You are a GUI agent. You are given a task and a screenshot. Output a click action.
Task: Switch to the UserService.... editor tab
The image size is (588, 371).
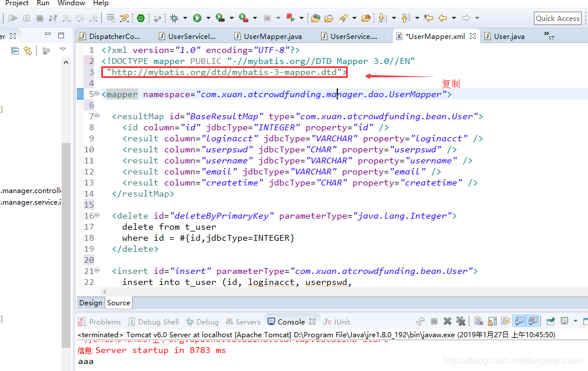(x=350, y=37)
